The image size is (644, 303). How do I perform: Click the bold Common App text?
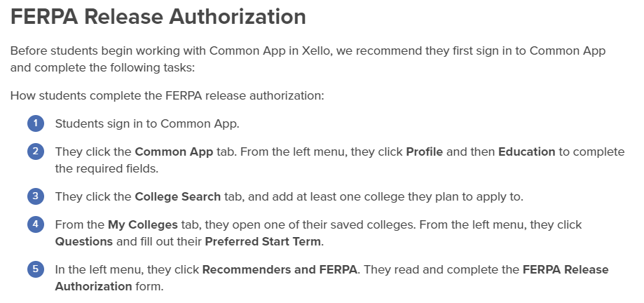tap(174, 152)
